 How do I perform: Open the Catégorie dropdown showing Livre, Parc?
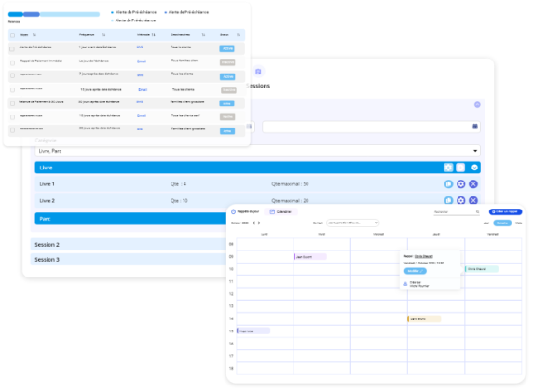258,151
